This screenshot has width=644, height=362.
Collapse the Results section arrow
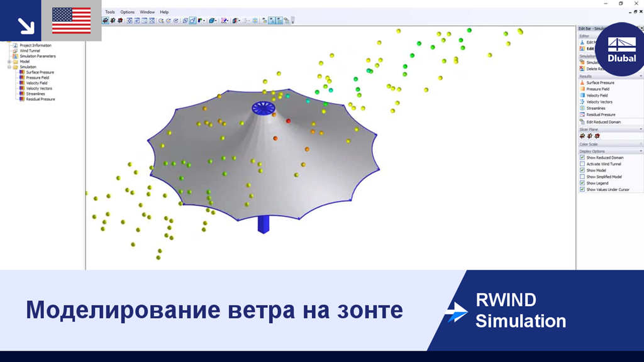[640, 76]
